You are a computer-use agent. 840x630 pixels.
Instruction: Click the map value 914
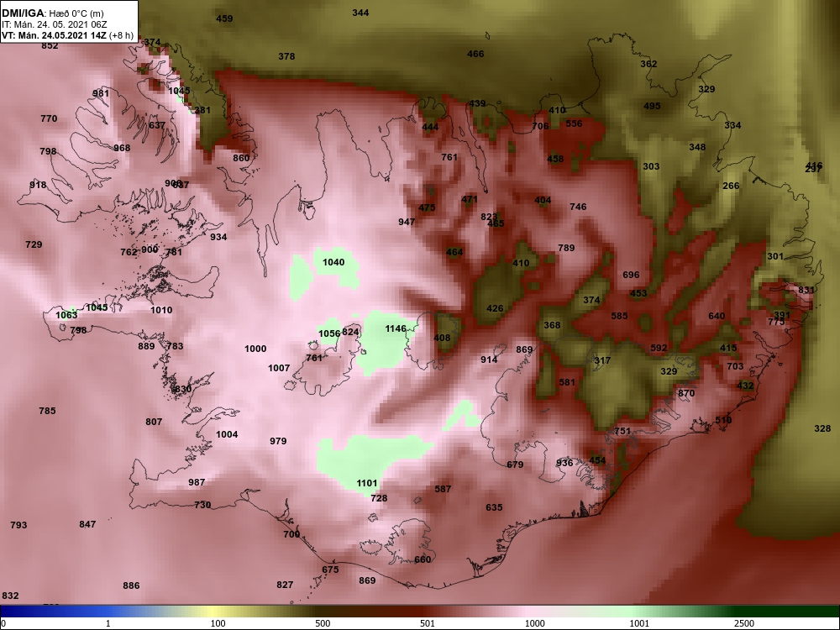[x=489, y=360]
